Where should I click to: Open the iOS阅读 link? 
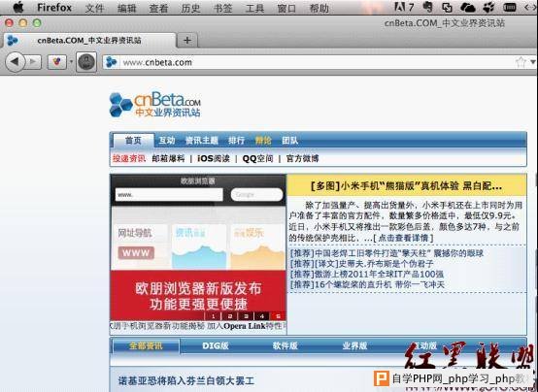[x=214, y=158]
